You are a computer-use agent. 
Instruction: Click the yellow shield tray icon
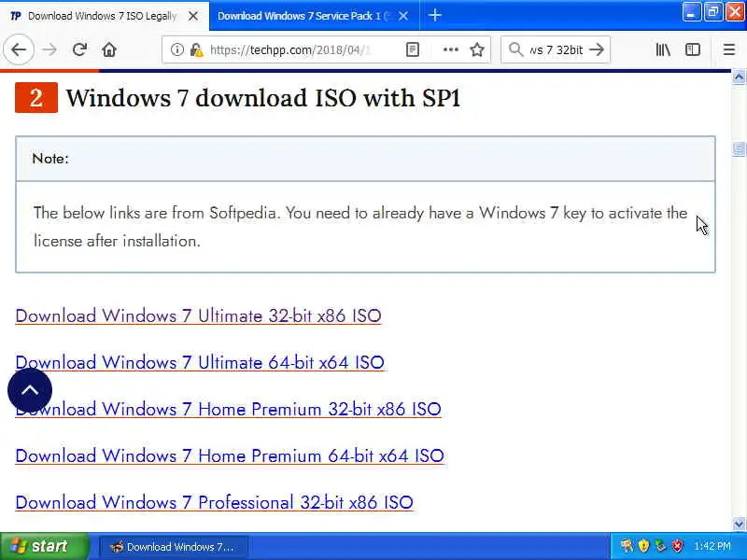pyautogui.click(x=643, y=546)
